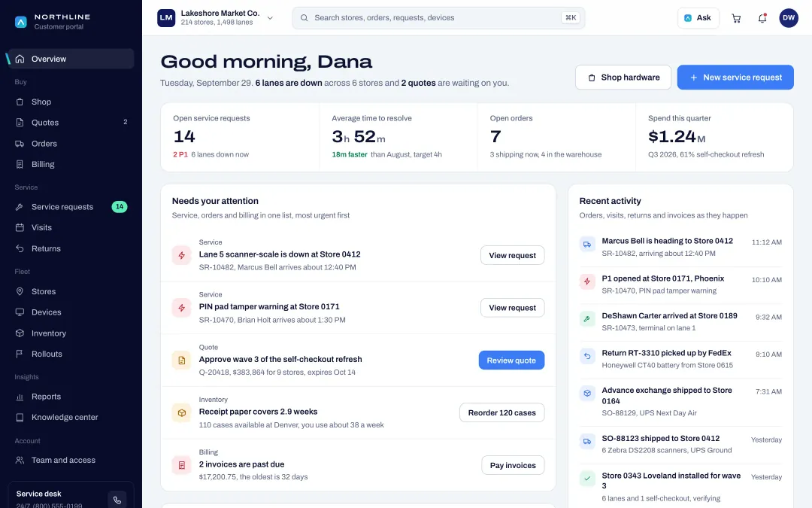Create a New service request
Image resolution: width=812 pixels, height=508 pixels.
click(735, 78)
